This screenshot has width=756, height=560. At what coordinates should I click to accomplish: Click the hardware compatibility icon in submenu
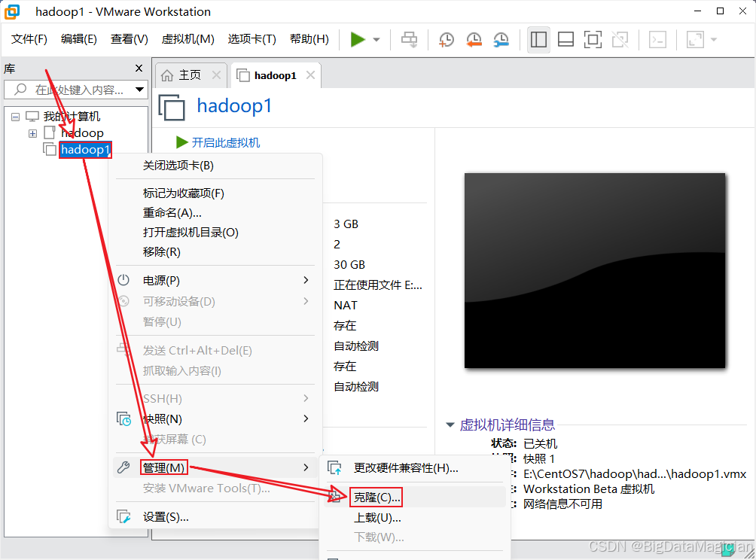tap(334, 468)
